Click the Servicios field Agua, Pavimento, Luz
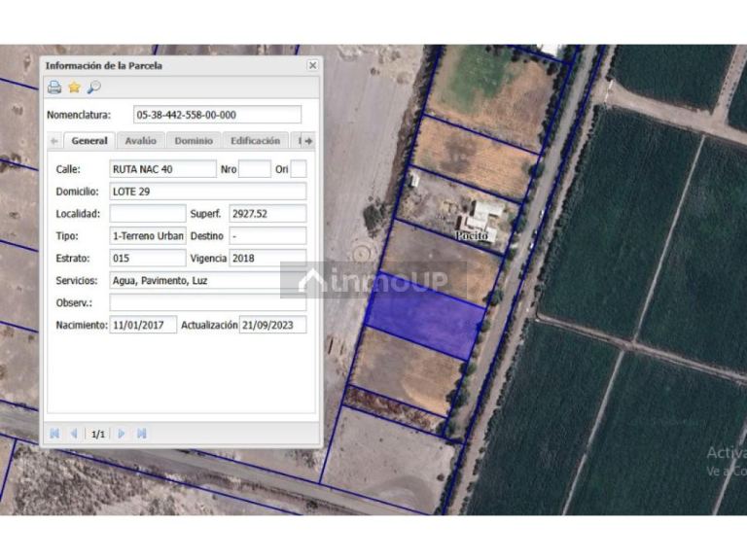The height and width of the screenshot is (560, 747). click(208, 280)
